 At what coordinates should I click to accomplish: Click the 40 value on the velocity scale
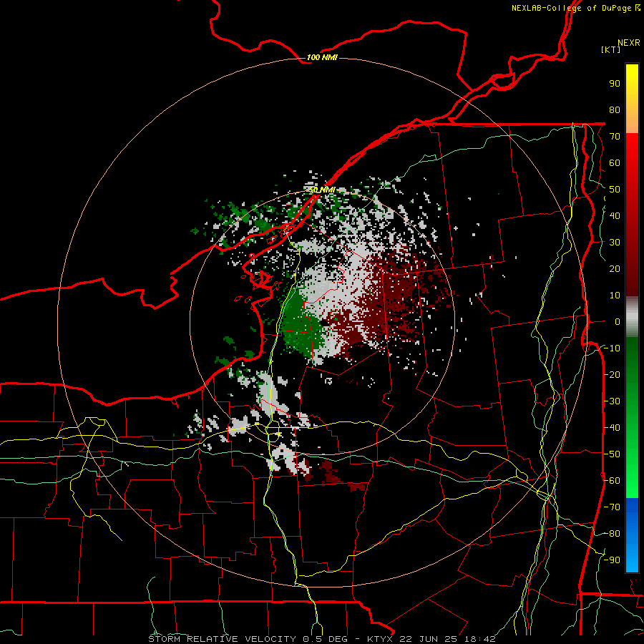click(x=615, y=216)
